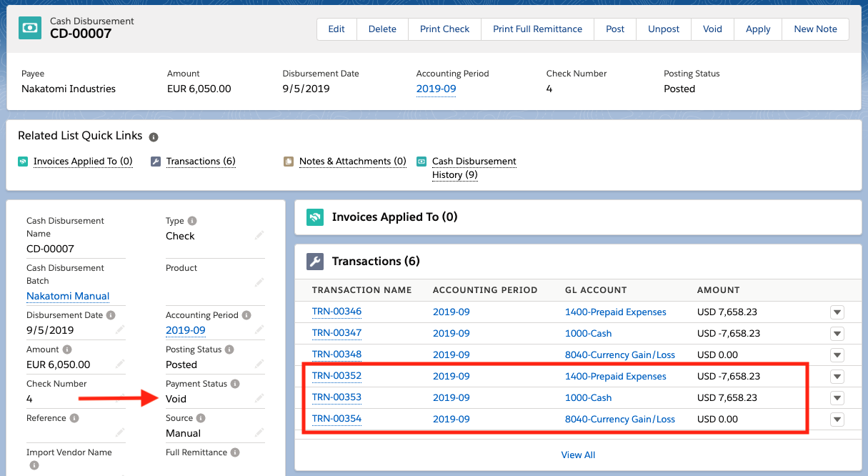Click the info icon next to Accounting Period field

[246, 315]
